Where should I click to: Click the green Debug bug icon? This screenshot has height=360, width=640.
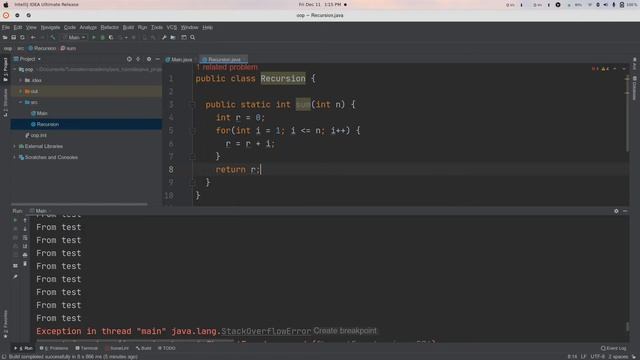coord(102,38)
